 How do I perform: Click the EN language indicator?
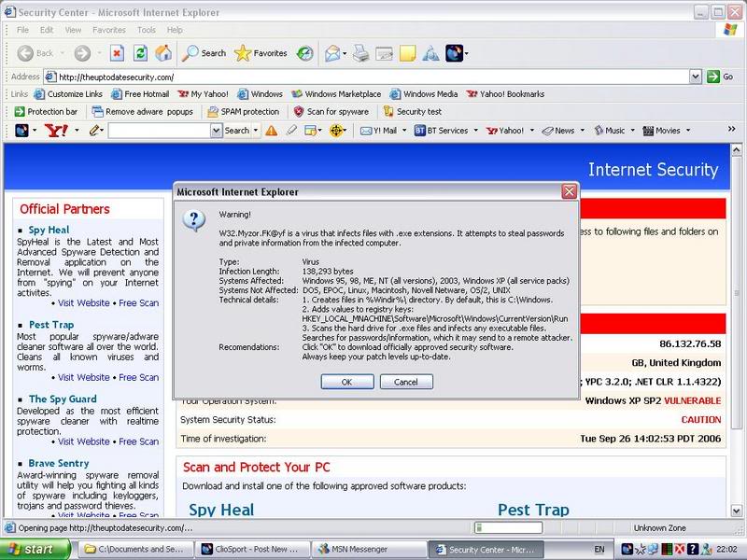pyautogui.click(x=599, y=549)
